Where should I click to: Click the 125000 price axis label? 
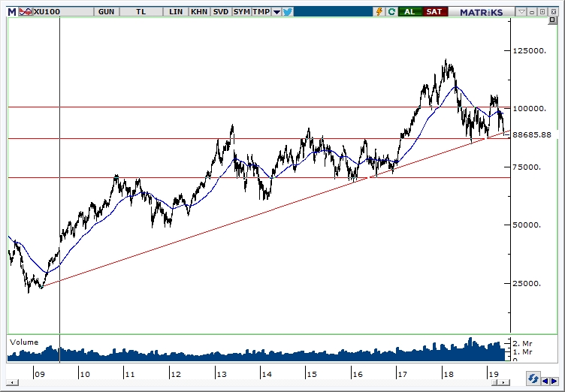529,50
